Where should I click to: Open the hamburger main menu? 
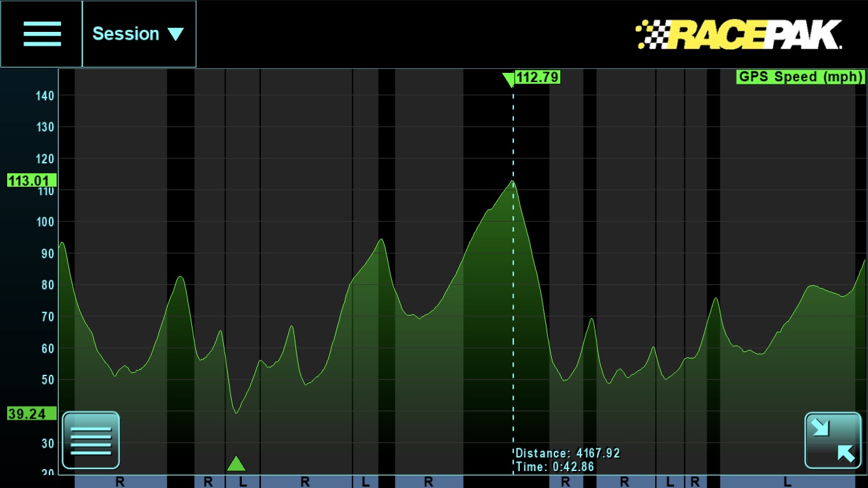(x=42, y=34)
